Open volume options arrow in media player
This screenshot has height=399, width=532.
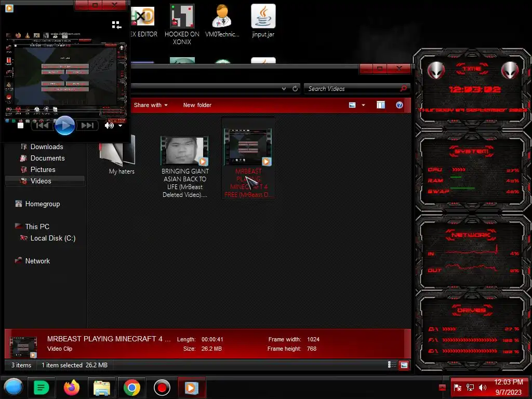(120, 126)
